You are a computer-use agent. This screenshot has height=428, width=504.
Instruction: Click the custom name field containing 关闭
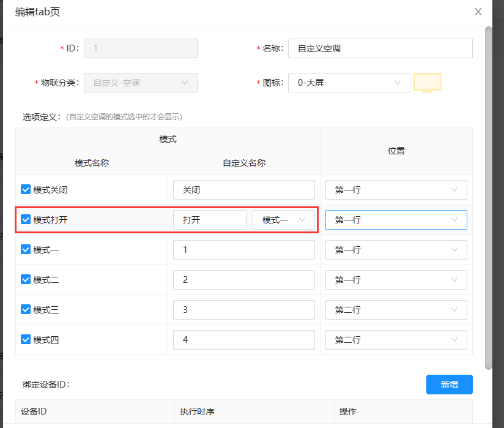243,190
